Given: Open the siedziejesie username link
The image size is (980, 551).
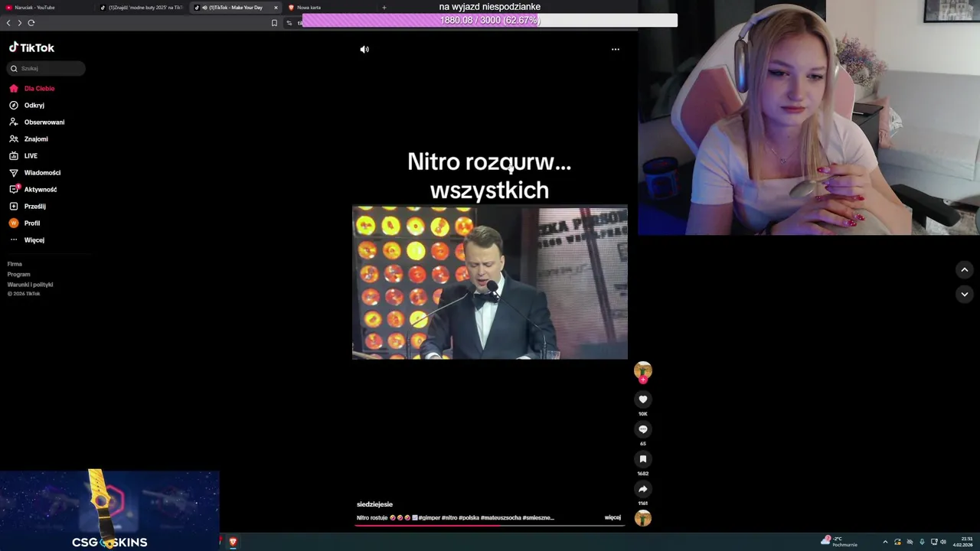Looking at the screenshot, I should 374,504.
